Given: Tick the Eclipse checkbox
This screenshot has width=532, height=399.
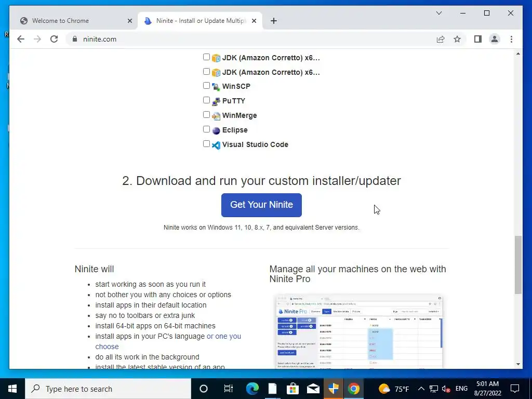Looking at the screenshot, I should pos(206,129).
